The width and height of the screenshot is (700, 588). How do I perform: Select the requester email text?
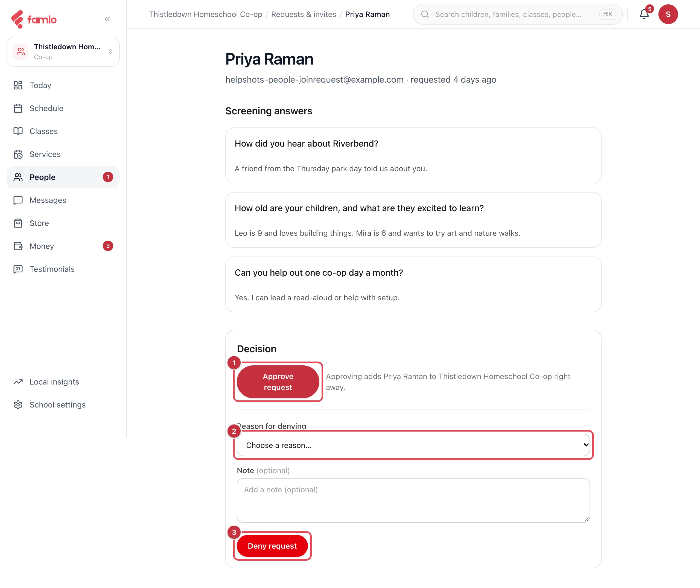point(314,80)
